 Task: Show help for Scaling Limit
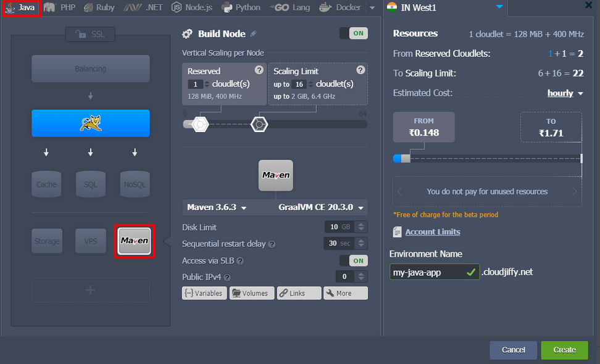click(360, 70)
